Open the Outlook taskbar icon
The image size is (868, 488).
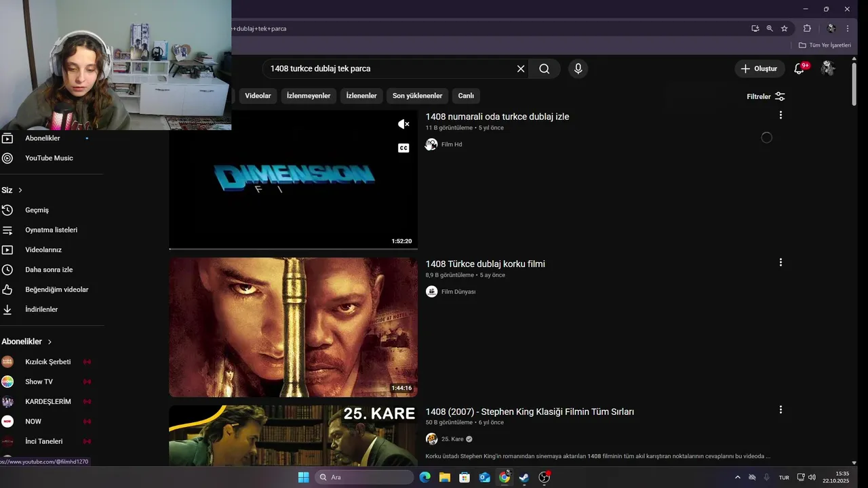point(484,477)
